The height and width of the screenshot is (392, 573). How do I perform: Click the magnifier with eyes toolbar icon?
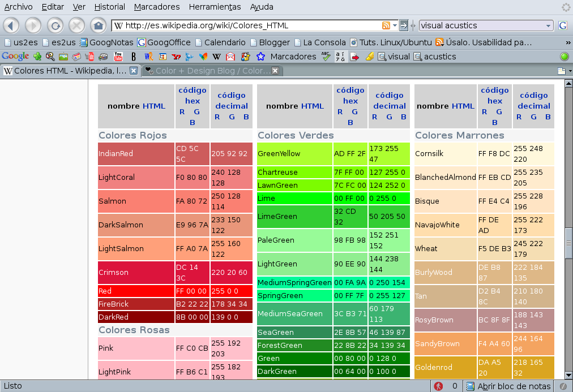[50, 57]
